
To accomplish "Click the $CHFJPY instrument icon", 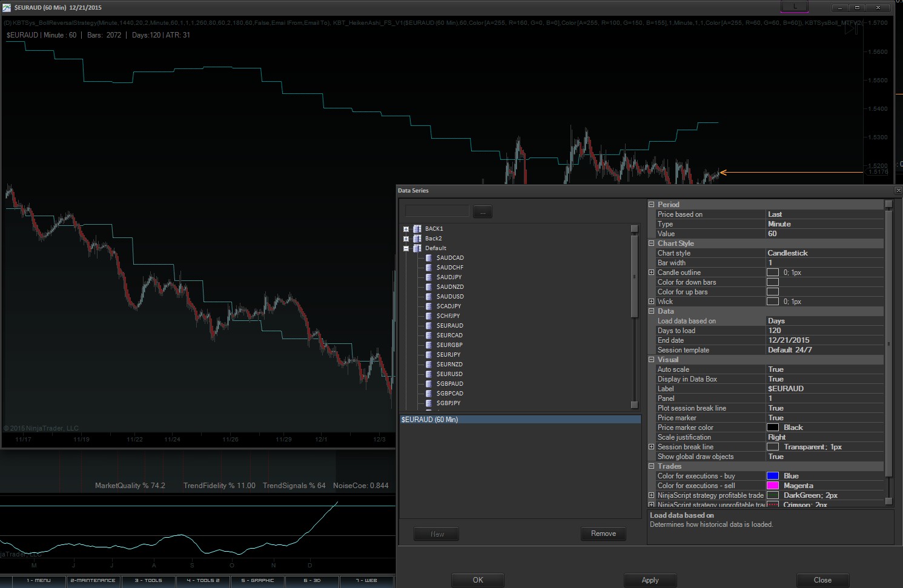I will click(x=429, y=316).
